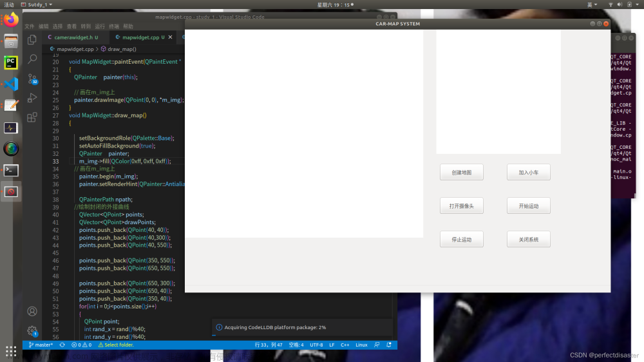The image size is (644, 362).
Task: Click the 创建地图 button
Action: (462, 173)
